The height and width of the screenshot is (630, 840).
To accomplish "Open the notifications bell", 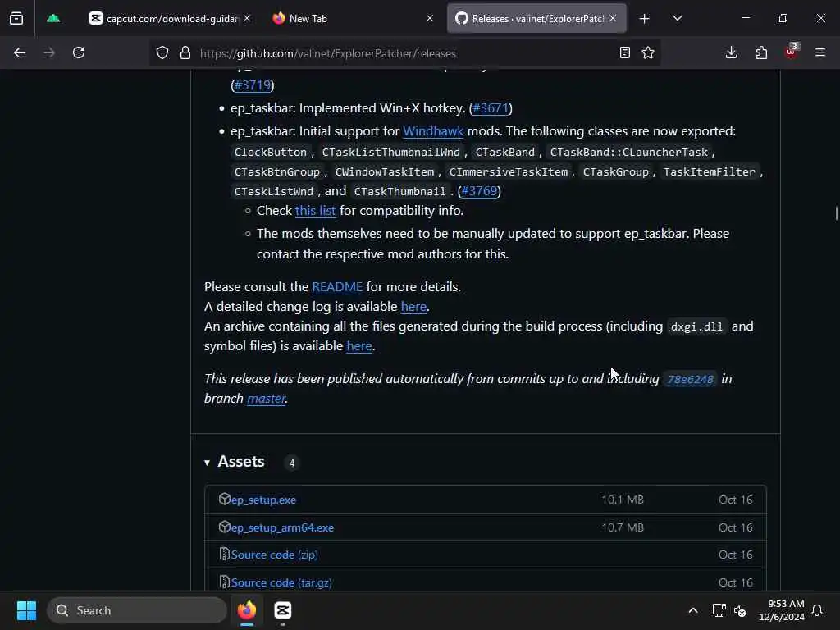I will point(817,610).
